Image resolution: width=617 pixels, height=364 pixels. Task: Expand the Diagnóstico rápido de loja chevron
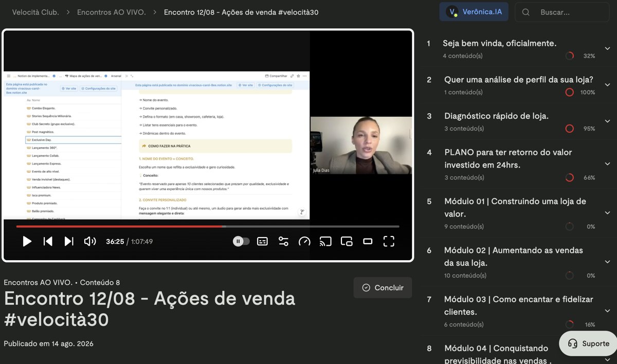point(607,121)
